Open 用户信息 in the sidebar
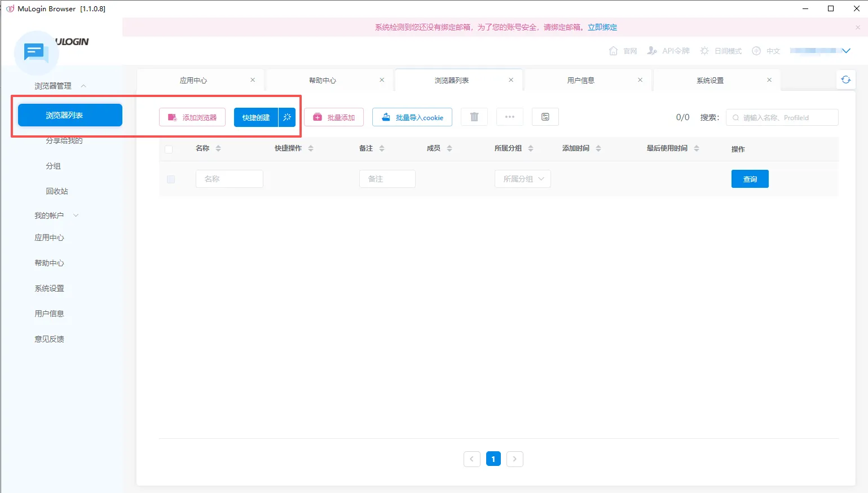 pos(50,314)
